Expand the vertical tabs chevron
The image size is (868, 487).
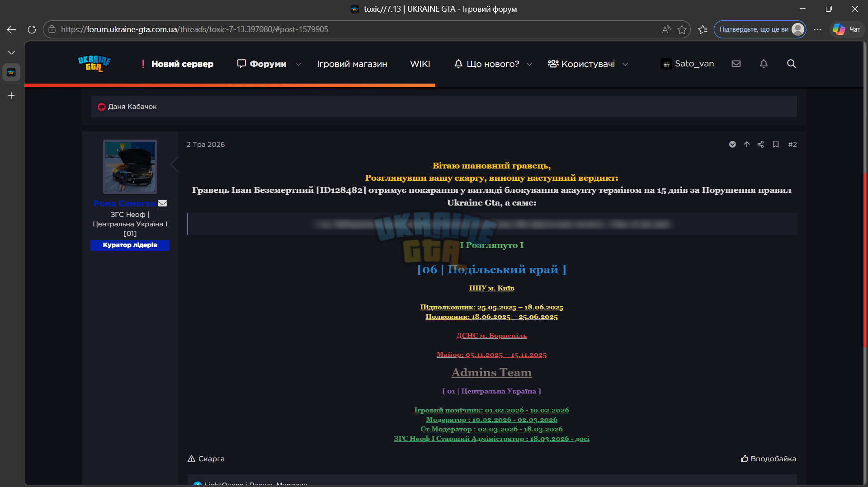11,52
